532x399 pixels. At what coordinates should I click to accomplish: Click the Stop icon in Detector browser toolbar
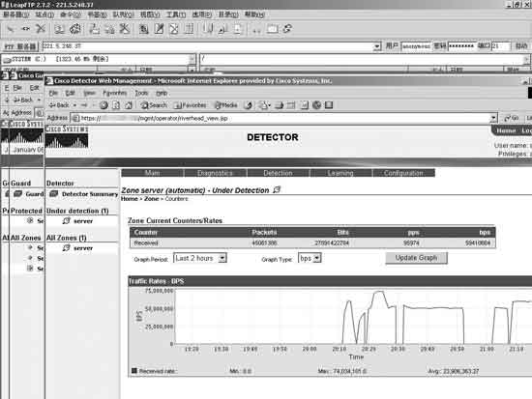(x=103, y=105)
